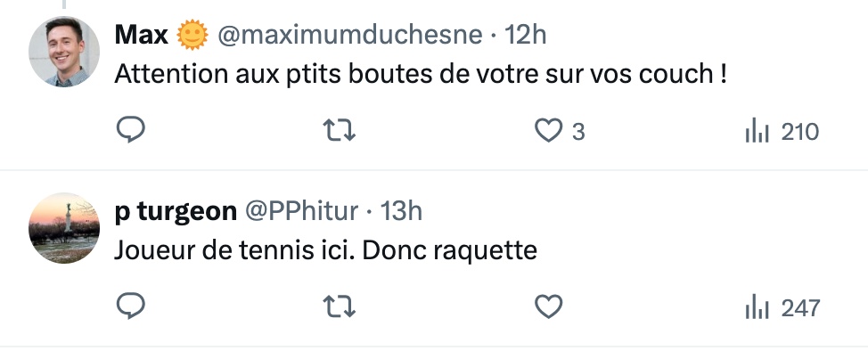Open the @maximumduchesne handle link
The height and width of the screenshot is (351, 868).
(350, 36)
